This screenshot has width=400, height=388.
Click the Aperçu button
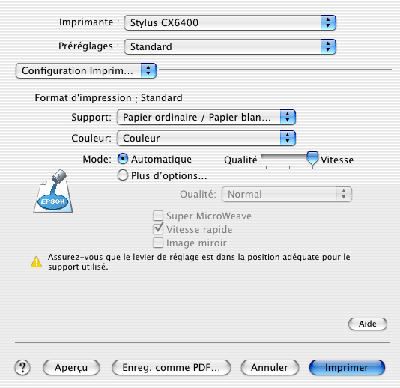pos(71,368)
